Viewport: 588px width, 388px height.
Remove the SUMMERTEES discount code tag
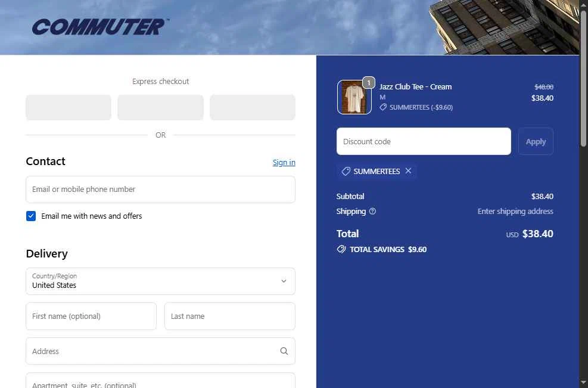pos(408,171)
